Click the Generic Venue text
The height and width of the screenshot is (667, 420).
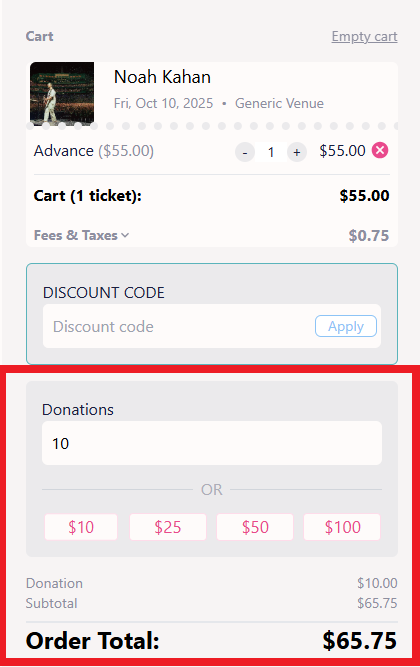click(280, 103)
